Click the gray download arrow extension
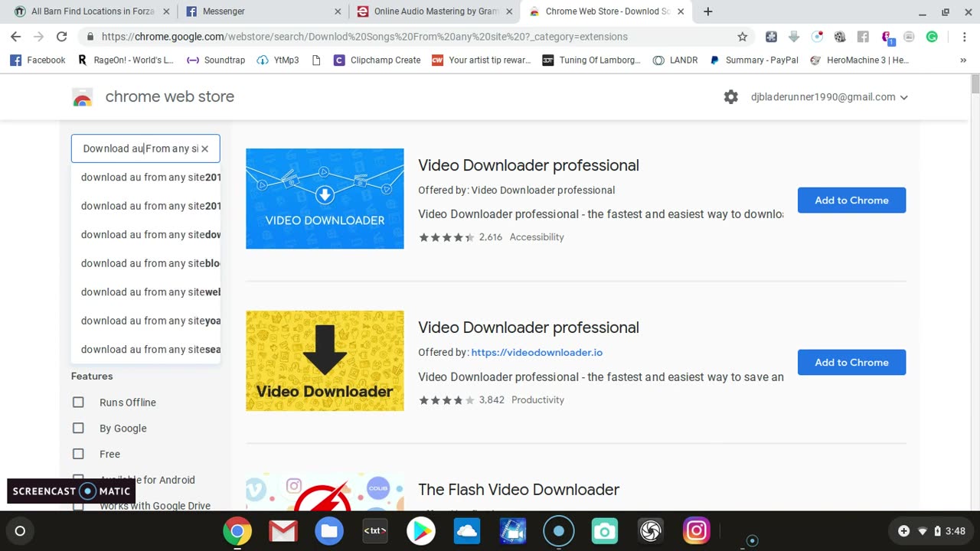980x551 pixels. [794, 37]
